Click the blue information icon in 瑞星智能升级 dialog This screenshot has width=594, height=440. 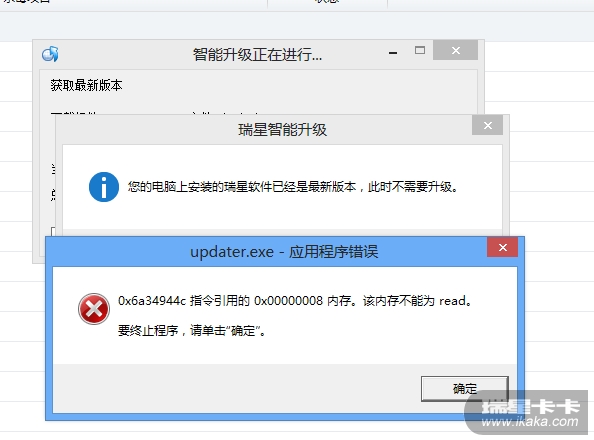click(104, 187)
